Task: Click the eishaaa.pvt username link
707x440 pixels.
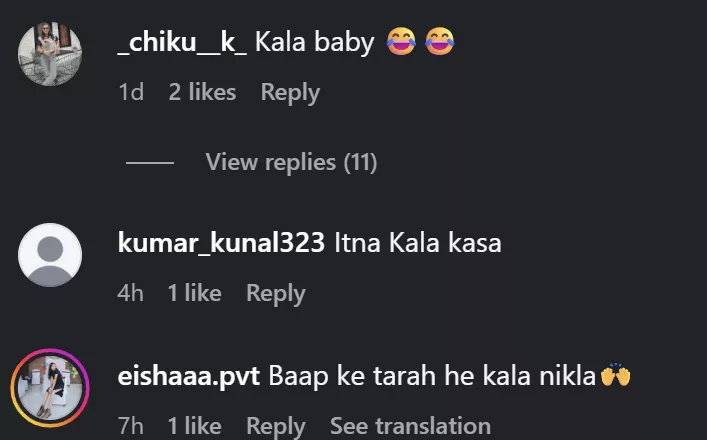Action: pyautogui.click(x=189, y=377)
